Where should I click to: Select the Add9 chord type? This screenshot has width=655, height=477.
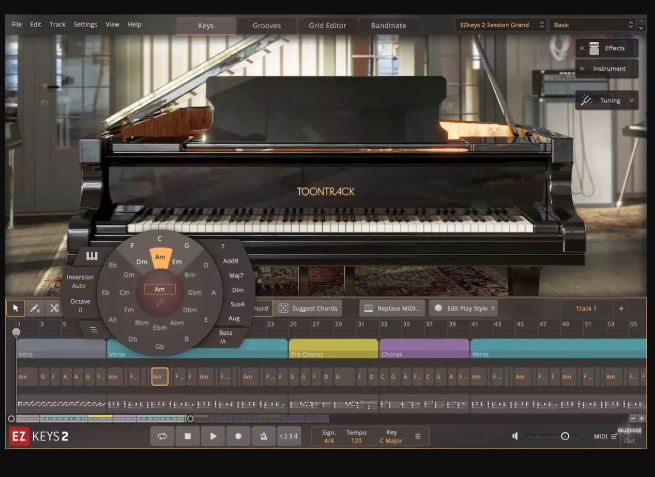click(x=230, y=261)
